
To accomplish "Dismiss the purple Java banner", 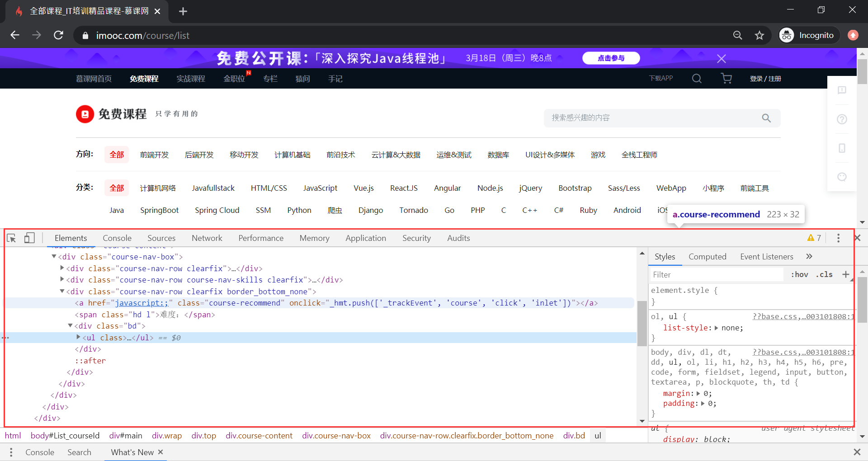I will click(722, 58).
